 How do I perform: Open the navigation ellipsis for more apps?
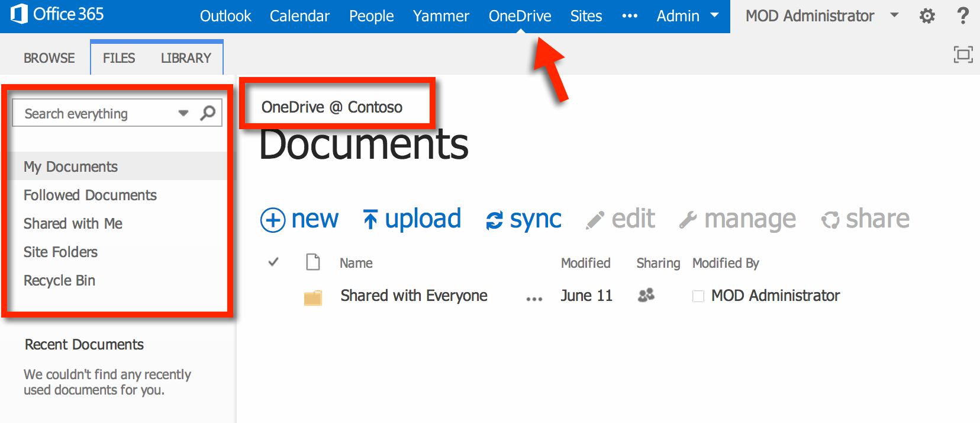(x=630, y=16)
